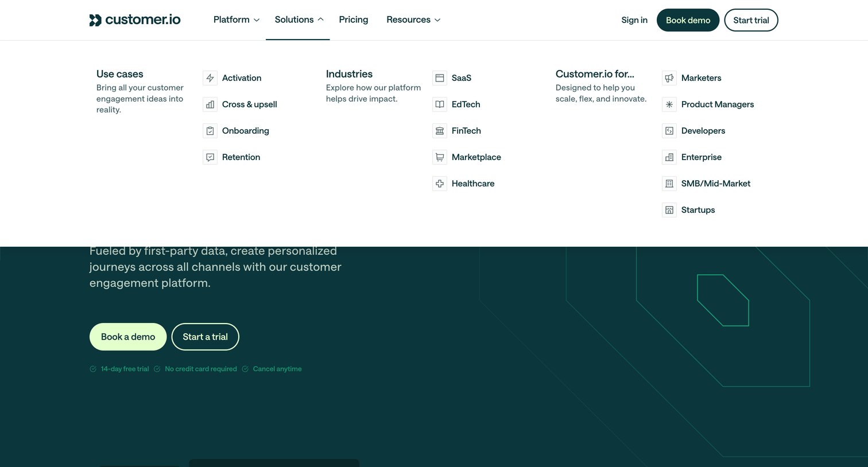Click the Product Managers asterisk icon

click(x=669, y=104)
